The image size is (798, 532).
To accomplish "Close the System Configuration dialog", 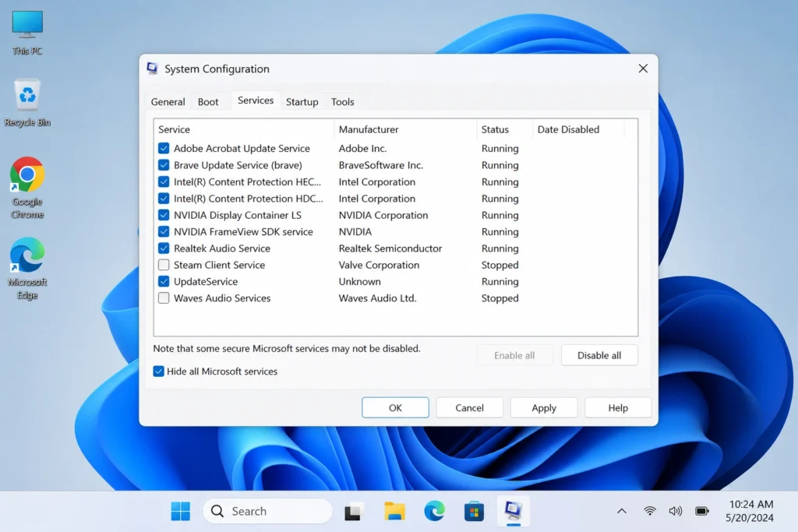I will pos(643,69).
